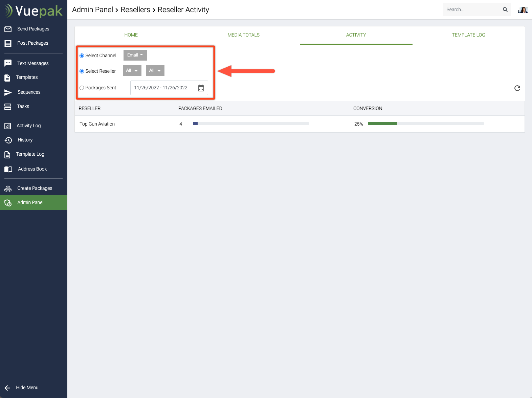Switch to the MEDIA TOTALS tab
Viewport: 532px width, 398px height.
tap(243, 35)
